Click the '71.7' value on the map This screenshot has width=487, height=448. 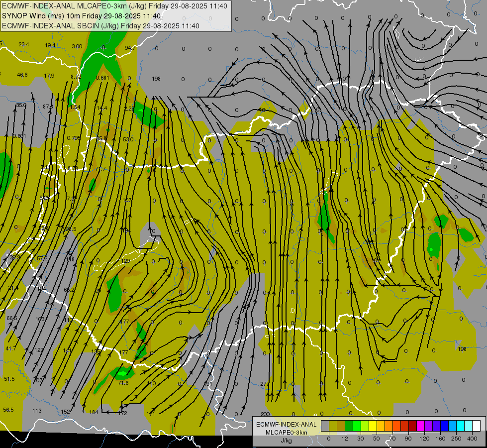100,169
